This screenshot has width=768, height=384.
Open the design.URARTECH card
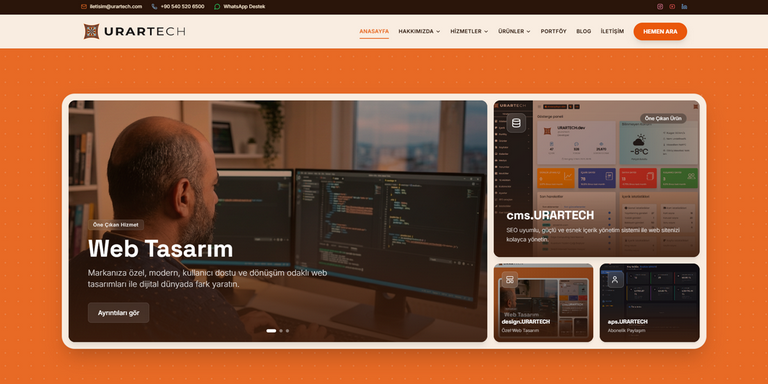543,303
